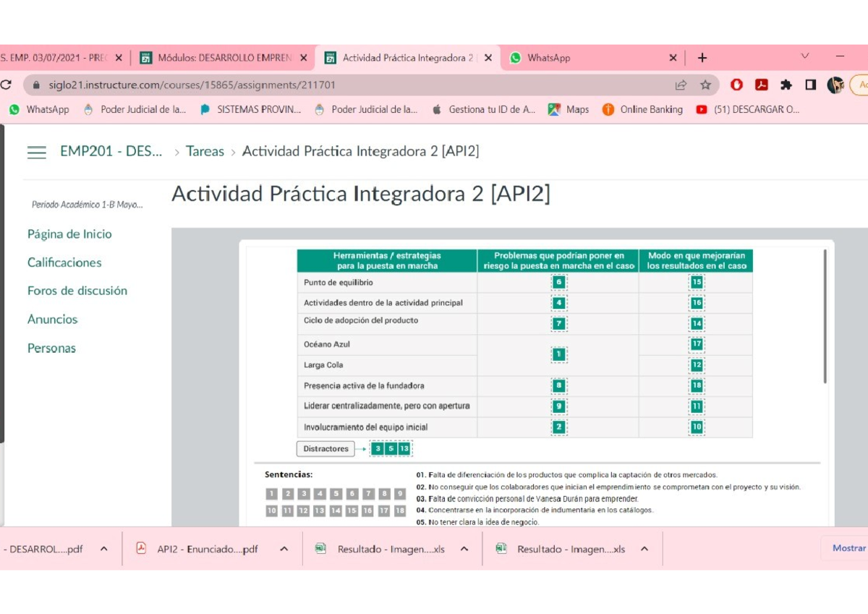The image size is (868, 614).
Task: Open the tab search dropdown arrow
Action: pos(804,57)
